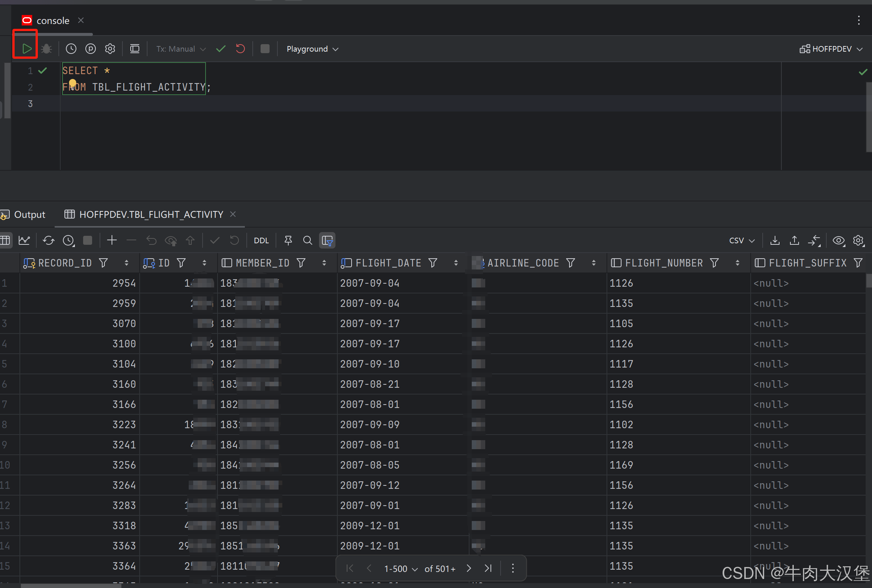Add a new row with plus icon
The height and width of the screenshot is (588, 872).
click(x=112, y=240)
